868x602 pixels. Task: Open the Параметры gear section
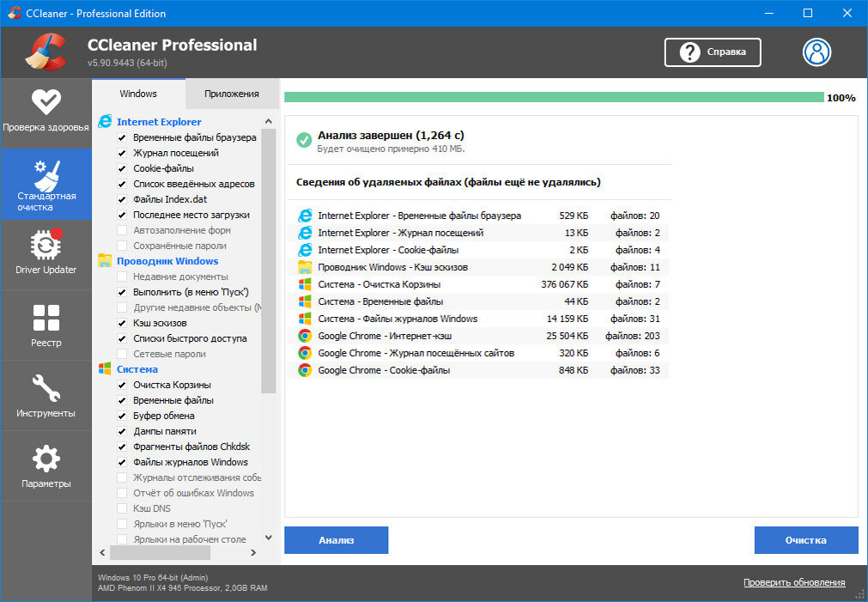click(x=46, y=465)
